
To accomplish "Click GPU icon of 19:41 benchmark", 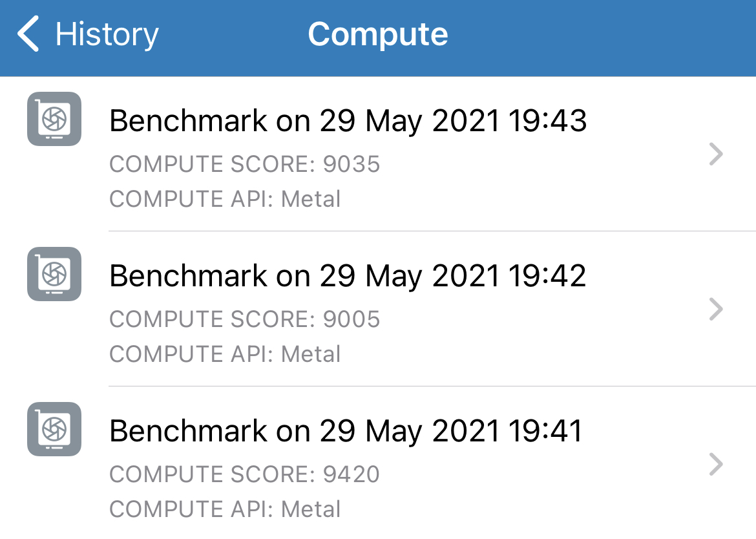I will tap(54, 429).
